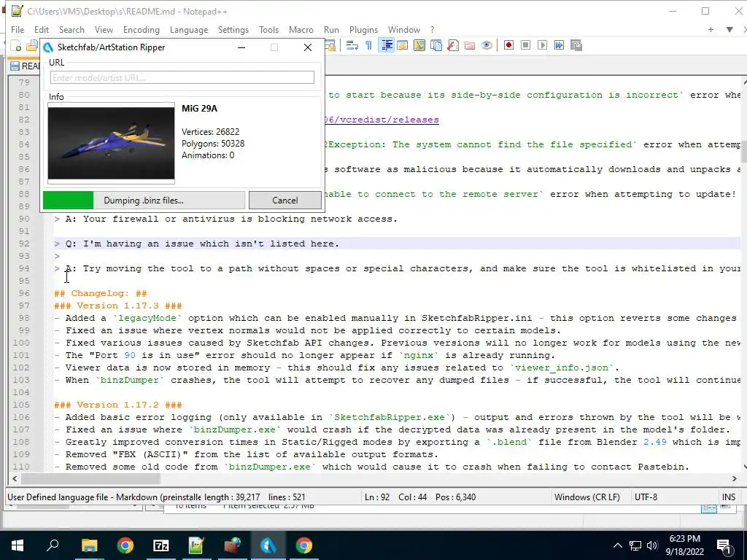Start macro recording with red dot
747x560 pixels.
pos(508,45)
